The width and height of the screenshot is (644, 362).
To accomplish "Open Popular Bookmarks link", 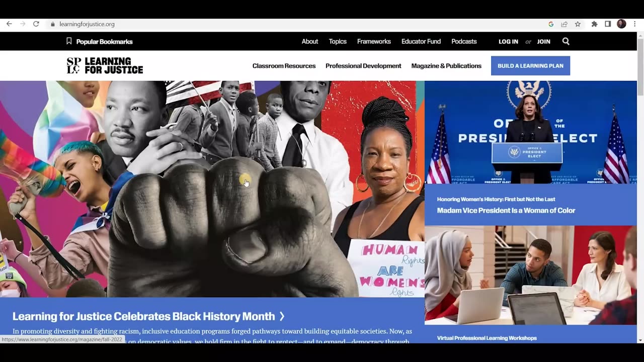I will point(104,42).
